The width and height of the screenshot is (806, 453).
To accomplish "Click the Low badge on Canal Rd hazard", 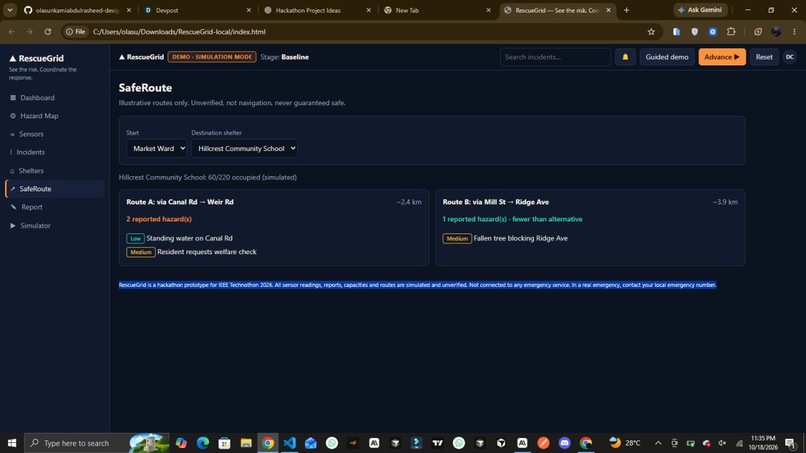I will click(x=135, y=239).
